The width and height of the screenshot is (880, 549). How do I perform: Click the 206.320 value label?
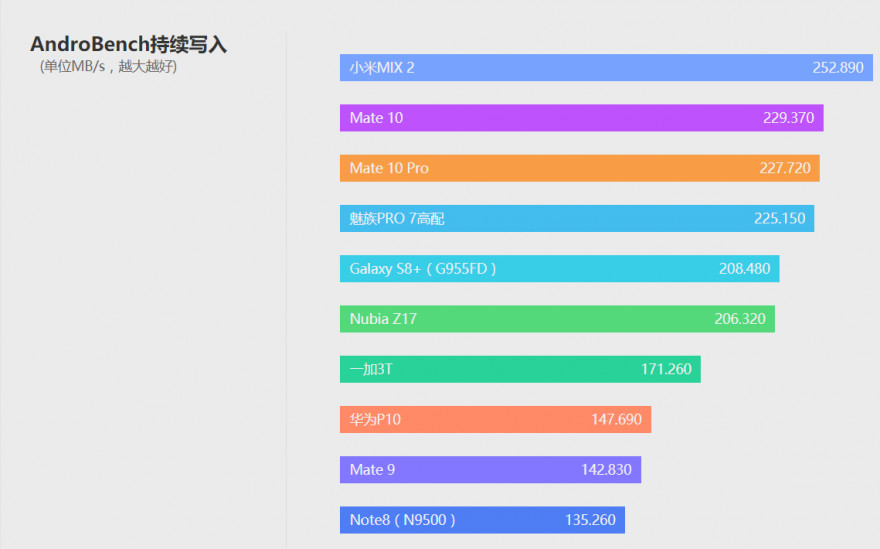(x=740, y=319)
